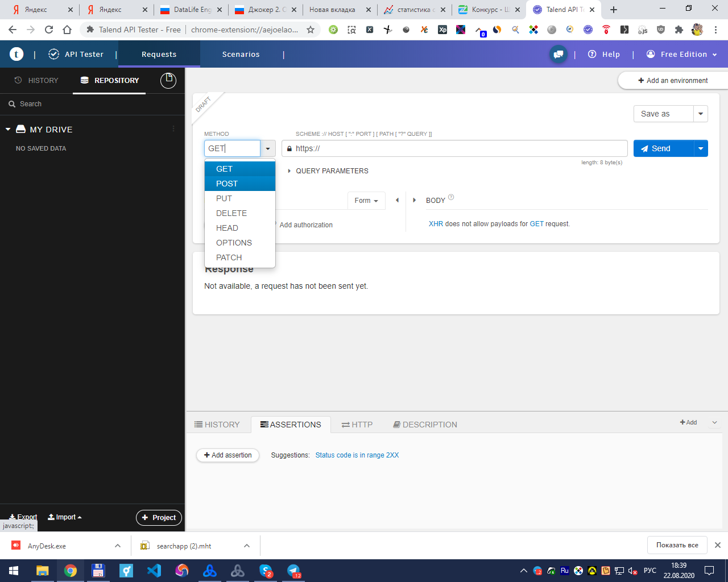Open the method dropdown arrow
728x582 pixels.
click(x=268, y=148)
